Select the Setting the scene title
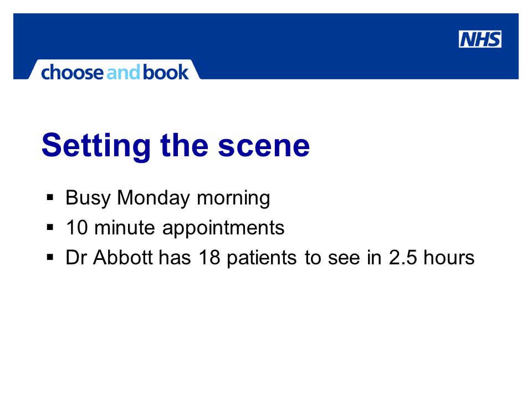 point(176,146)
